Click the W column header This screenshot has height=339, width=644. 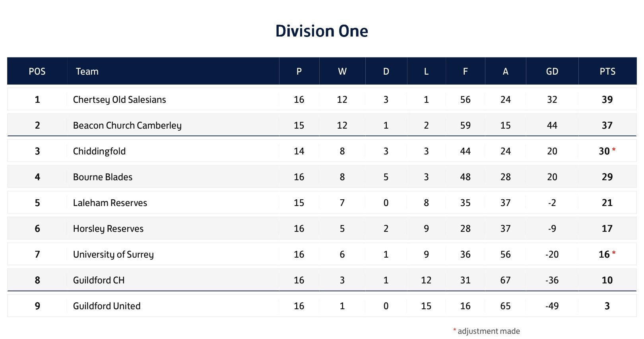click(x=342, y=71)
